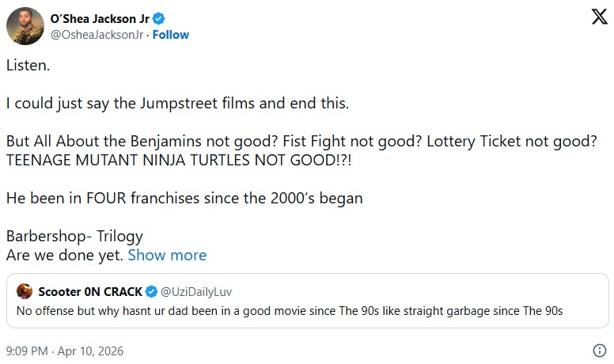Click the quoted tweet's small avatar

pos(25,292)
